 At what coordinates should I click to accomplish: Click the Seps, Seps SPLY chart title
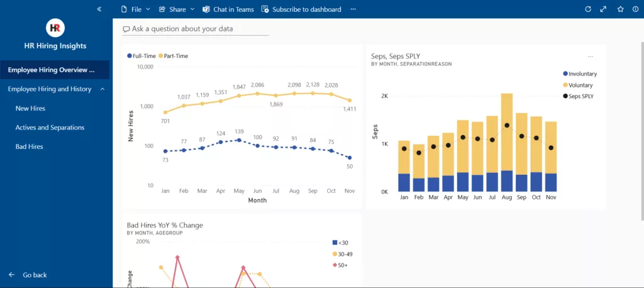click(x=396, y=57)
